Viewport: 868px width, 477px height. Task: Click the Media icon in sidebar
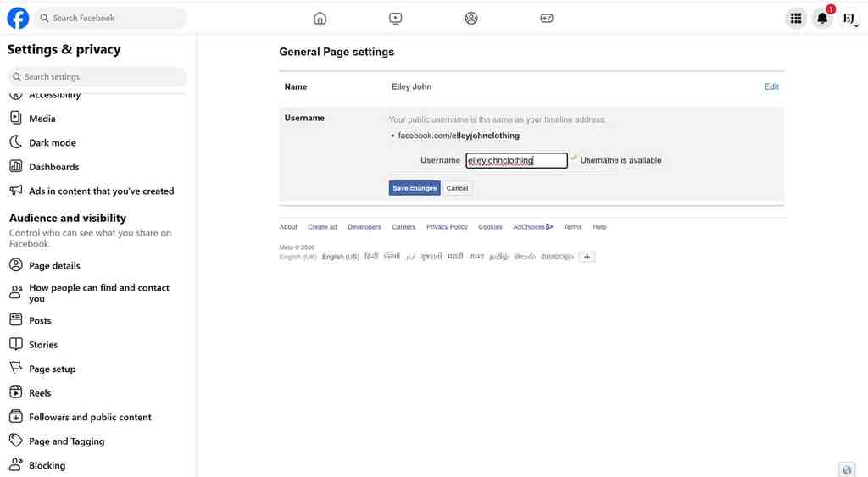coord(16,118)
